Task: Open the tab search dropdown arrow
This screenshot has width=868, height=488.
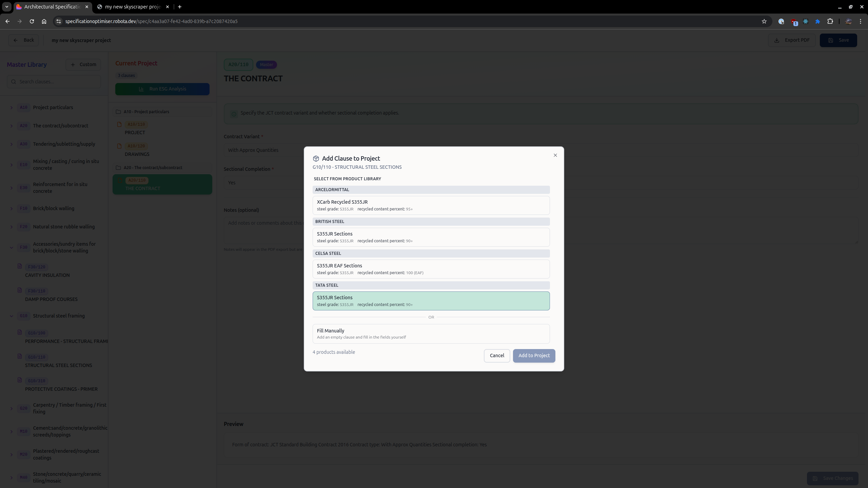Action: (6, 7)
